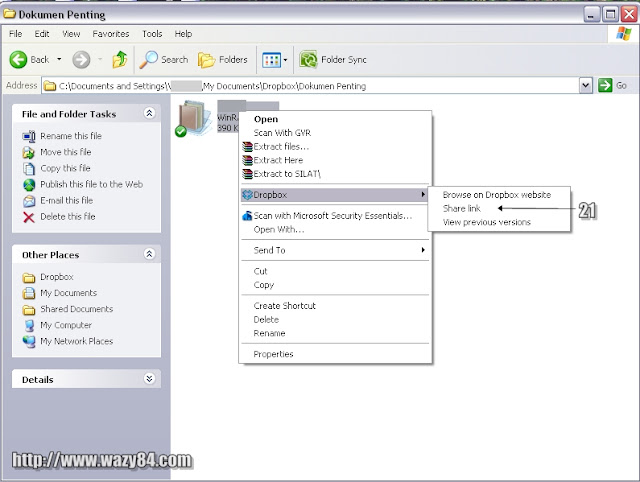Viewport: 640px width, 482px height.
Task: Click the Dropbox box icon in context menu
Action: [247, 195]
